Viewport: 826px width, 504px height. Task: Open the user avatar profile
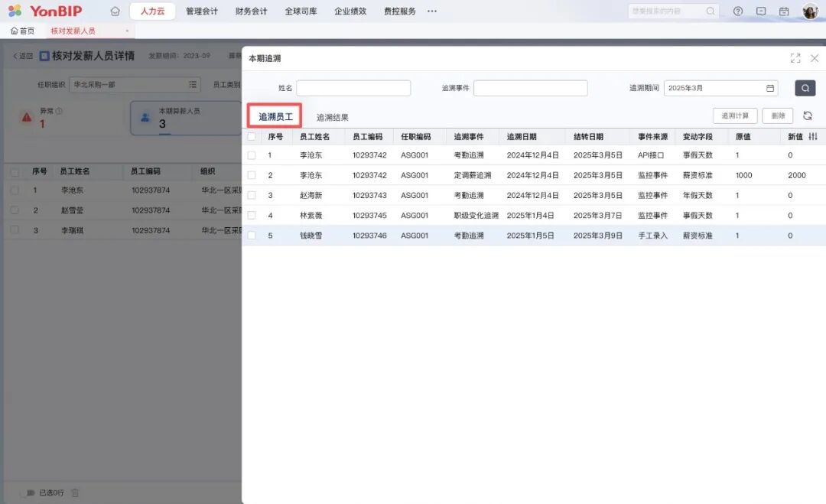[810, 11]
